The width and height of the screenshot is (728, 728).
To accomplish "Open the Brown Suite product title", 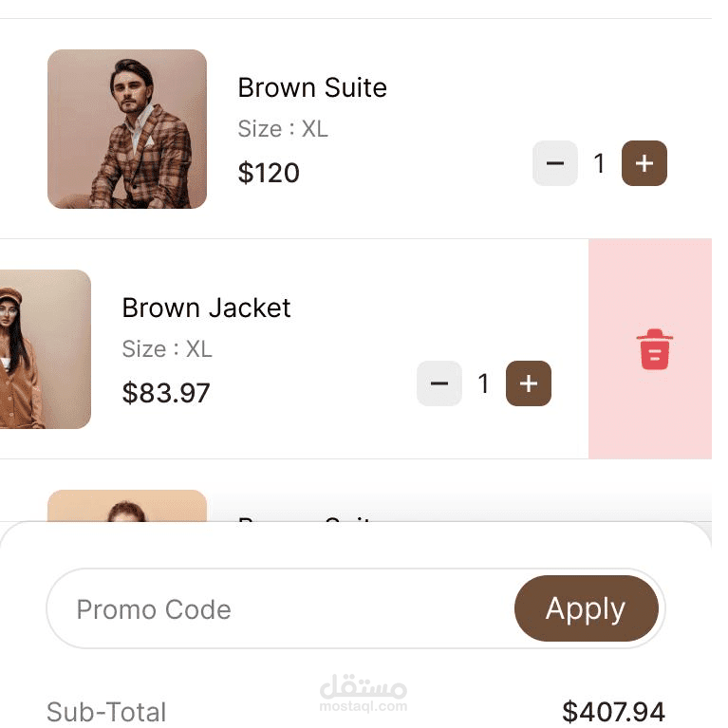I will click(x=312, y=88).
